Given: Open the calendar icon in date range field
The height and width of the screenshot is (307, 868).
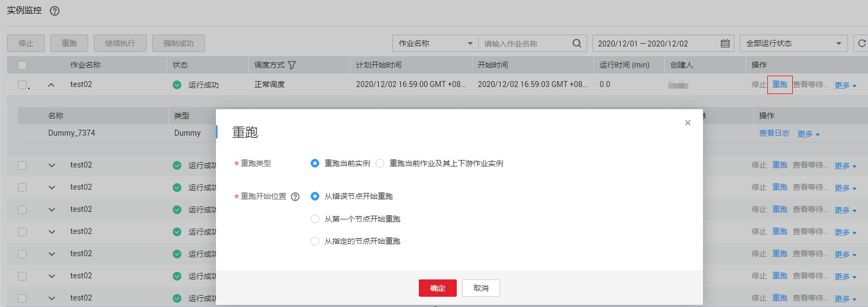Looking at the screenshot, I should pyautogui.click(x=725, y=43).
